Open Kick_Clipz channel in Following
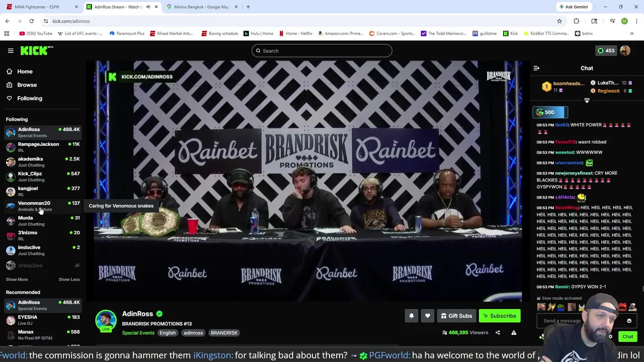The height and width of the screenshot is (362, 644). 43,176
